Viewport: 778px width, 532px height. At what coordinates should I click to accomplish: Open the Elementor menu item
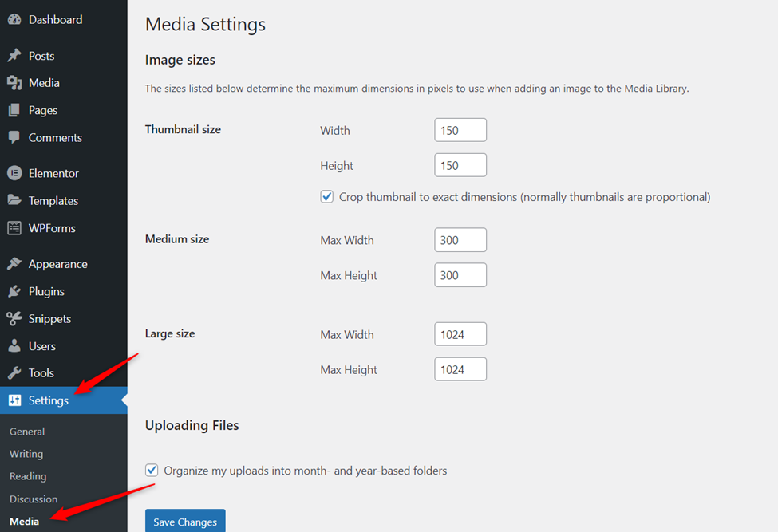click(53, 173)
